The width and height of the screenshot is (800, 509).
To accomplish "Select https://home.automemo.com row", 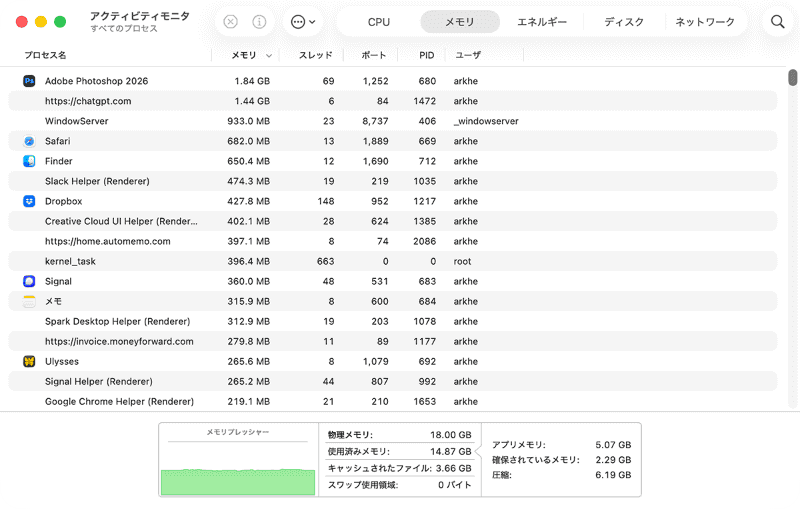I will click(x=393, y=241).
